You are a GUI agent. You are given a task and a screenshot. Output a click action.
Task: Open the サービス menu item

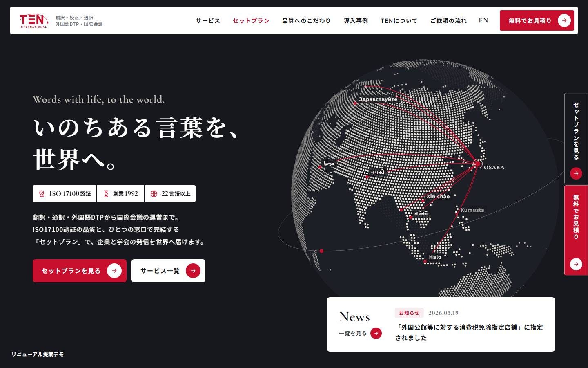click(208, 21)
